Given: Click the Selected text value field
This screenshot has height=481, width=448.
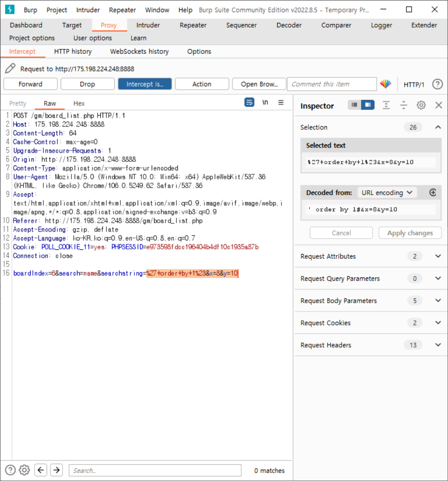Looking at the screenshot, I should [x=371, y=162].
